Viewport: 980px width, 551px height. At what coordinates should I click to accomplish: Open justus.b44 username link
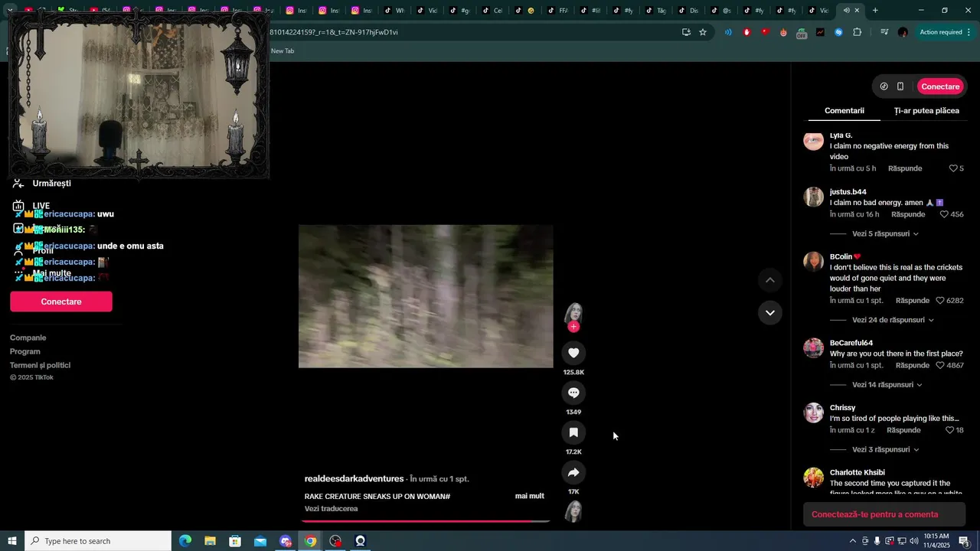(x=848, y=192)
